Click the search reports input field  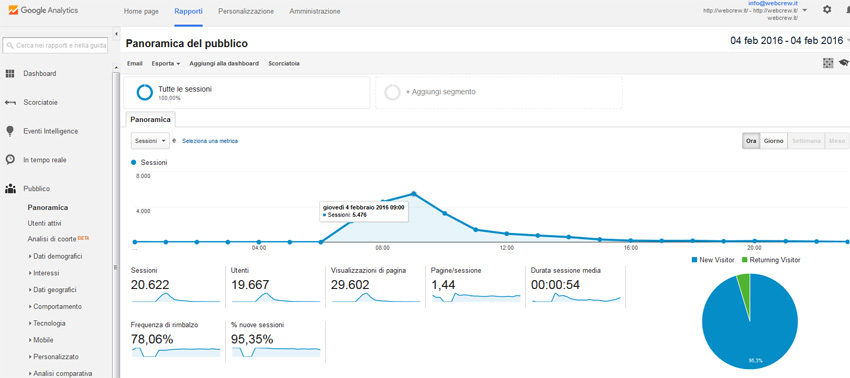[55, 46]
